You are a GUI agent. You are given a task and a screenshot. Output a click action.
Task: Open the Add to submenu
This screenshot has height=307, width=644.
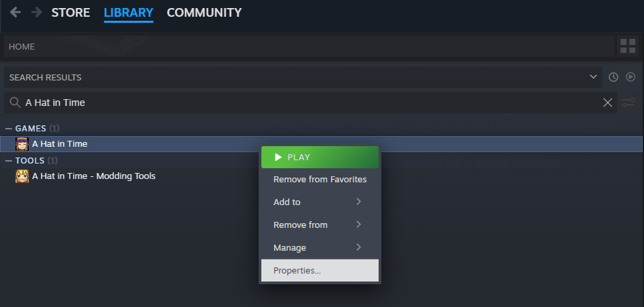320,202
